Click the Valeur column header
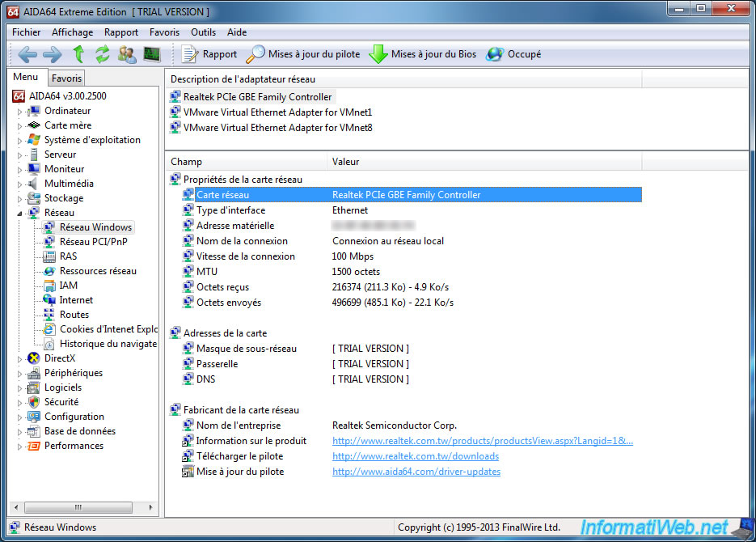This screenshot has width=756, height=542. click(x=484, y=162)
